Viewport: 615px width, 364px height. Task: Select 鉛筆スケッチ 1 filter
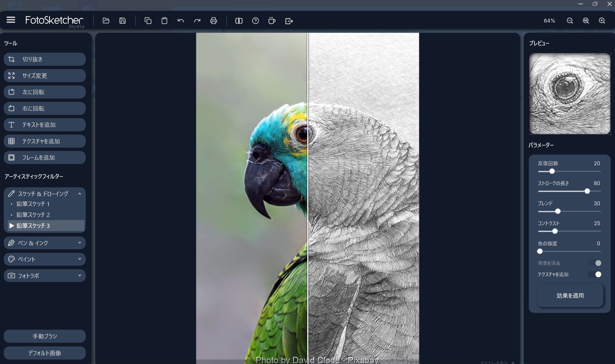[33, 204]
